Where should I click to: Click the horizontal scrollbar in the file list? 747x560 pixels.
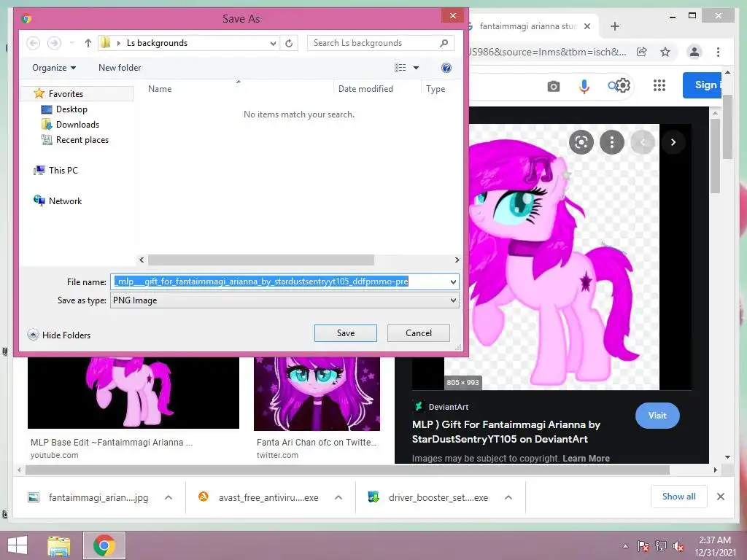pos(261,260)
